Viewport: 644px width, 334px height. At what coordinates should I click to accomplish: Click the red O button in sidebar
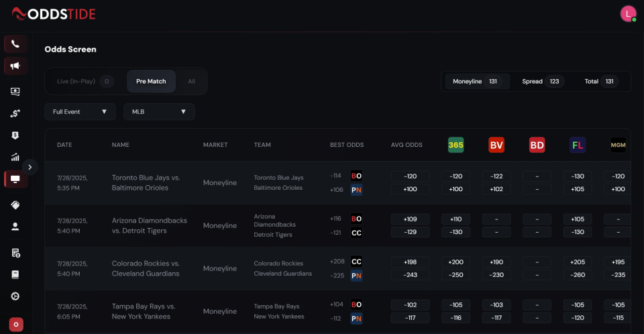[16, 325]
